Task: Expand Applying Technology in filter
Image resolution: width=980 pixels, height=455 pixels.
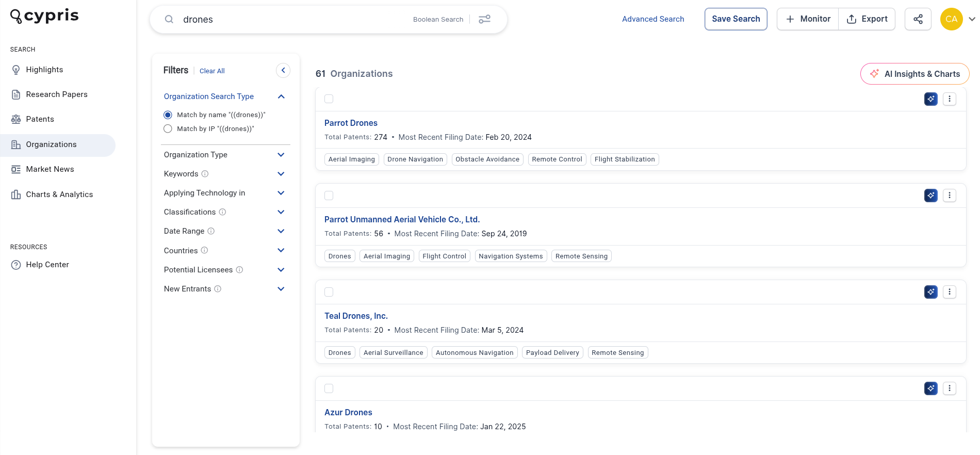Action: (281, 193)
